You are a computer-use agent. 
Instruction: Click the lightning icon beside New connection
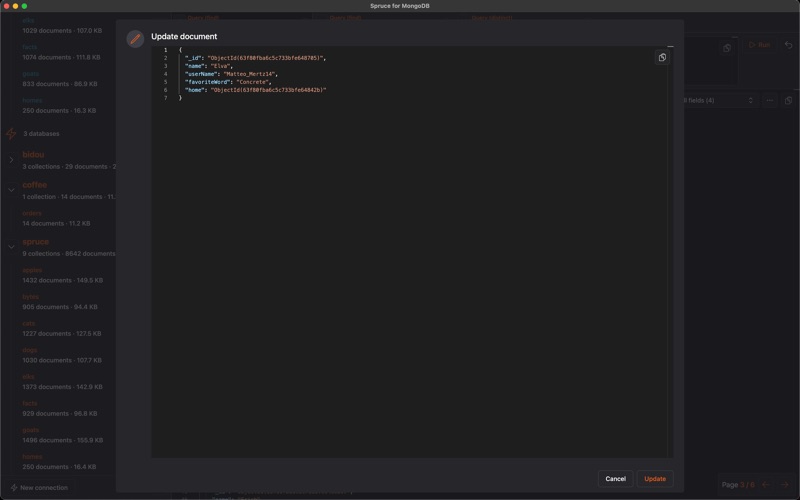pyautogui.click(x=14, y=488)
